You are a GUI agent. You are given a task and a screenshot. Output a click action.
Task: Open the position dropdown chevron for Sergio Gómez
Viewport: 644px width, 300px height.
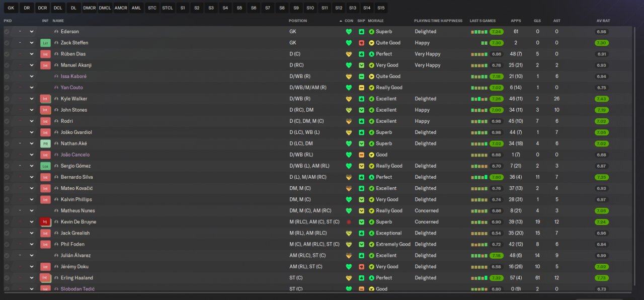click(x=31, y=166)
